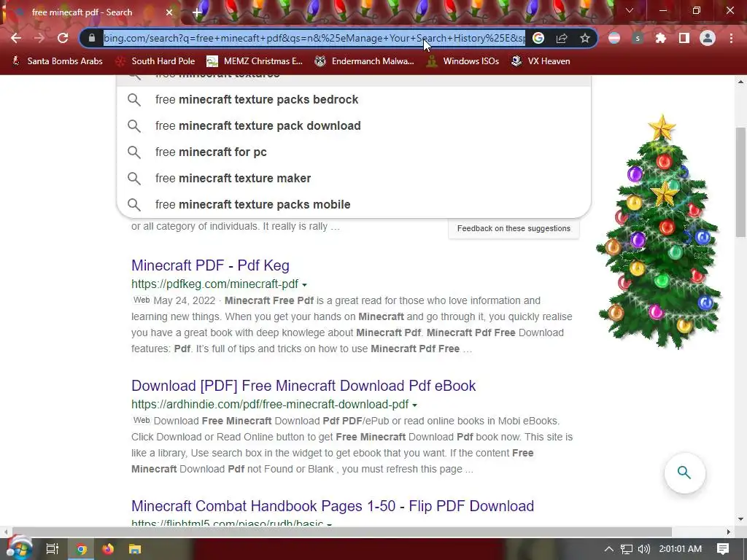Click search icon beside free minecraft texture maker
The height and width of the screenshot is (560, 747).
(x=134, y=178)
